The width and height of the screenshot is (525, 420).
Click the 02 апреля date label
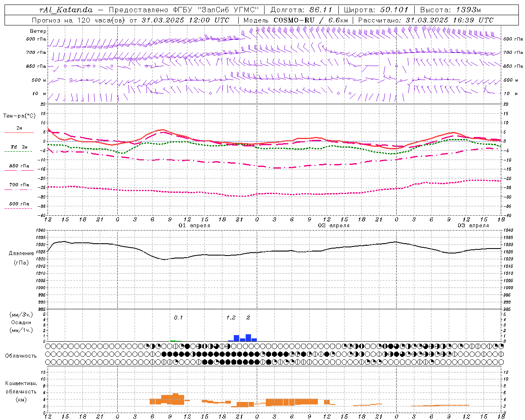coord(334,226)
